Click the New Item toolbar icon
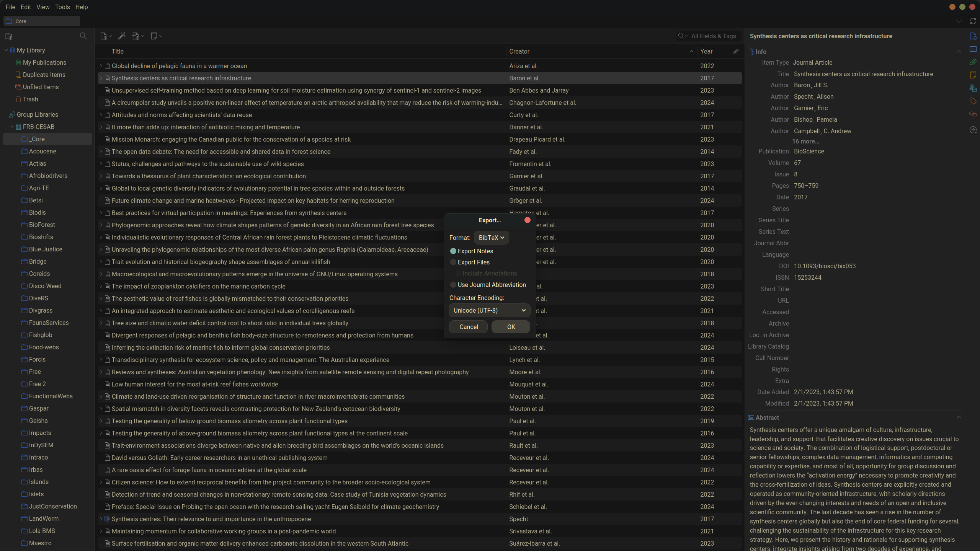Image resolution: width=980 pixels, height=551 pixels. pyautogui.click(x=104, y=36)
